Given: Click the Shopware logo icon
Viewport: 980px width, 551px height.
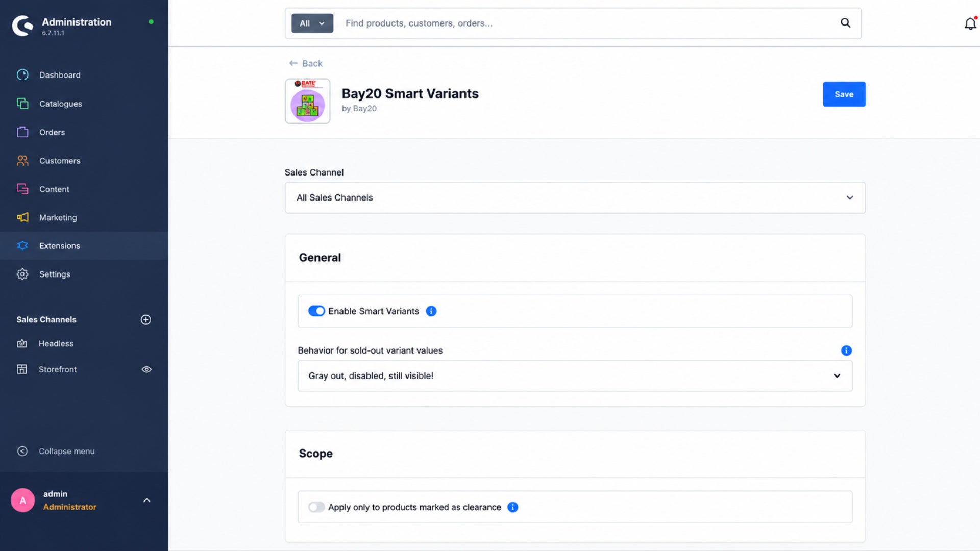Looking at the screenshot, I should pyautogui.click(x=22, y=26).
